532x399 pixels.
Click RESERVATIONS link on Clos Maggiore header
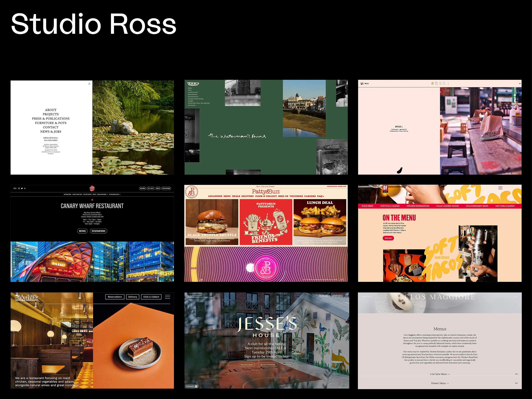(x=367, y=297)
